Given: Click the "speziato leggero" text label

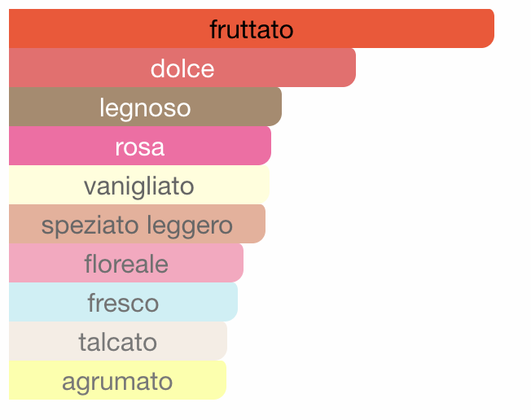Looking at the screenshot, I should (137, 226).
